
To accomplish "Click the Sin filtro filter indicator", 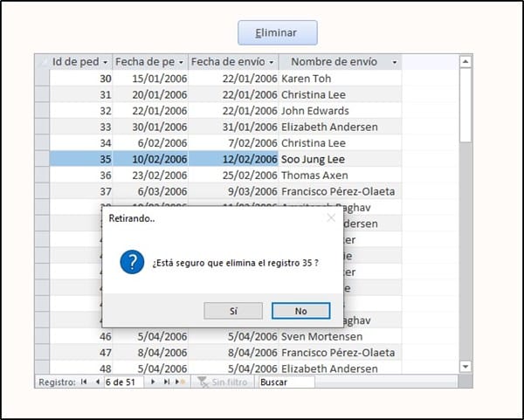I will [223, 382].
